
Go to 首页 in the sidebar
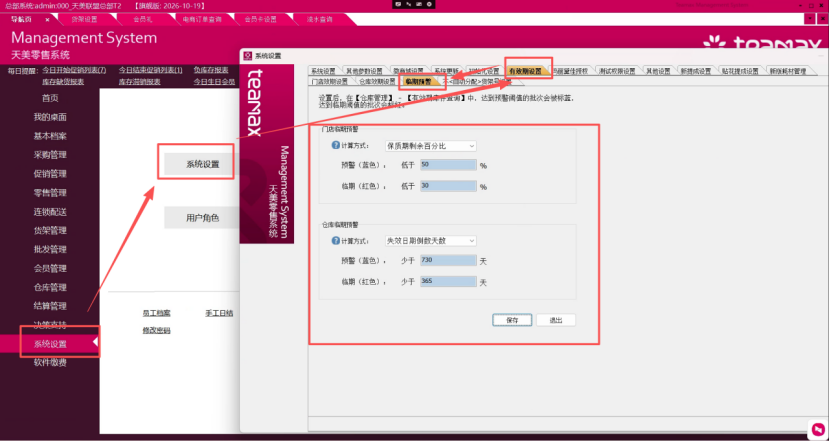pyautogui.click(x=50, y=98)
